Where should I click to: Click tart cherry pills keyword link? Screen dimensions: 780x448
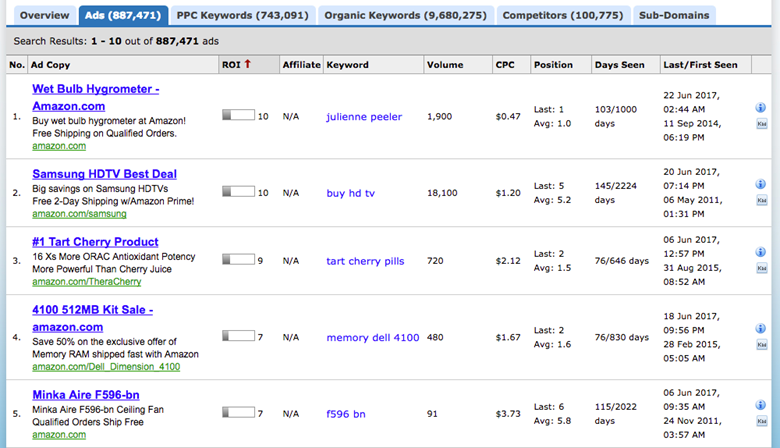[365, 261]
